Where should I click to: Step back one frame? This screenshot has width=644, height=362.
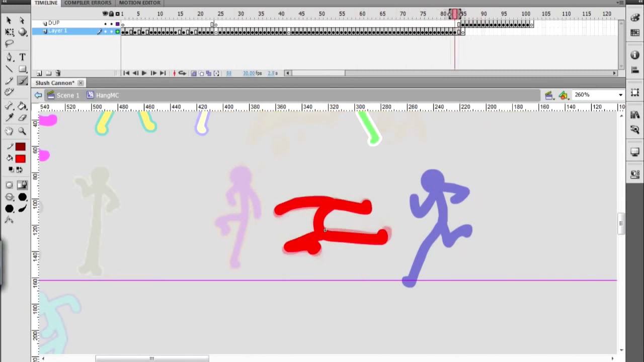(135, 73)
